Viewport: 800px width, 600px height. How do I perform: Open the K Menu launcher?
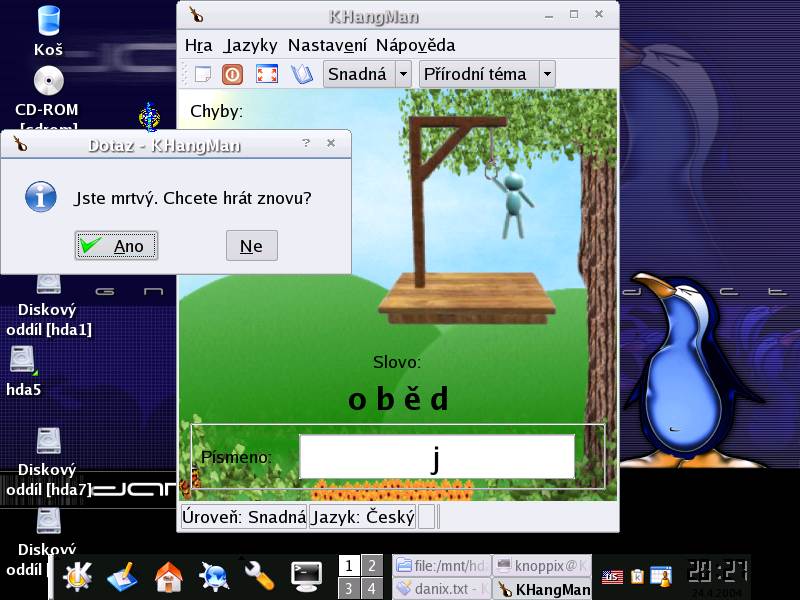[x=77, y=577]
